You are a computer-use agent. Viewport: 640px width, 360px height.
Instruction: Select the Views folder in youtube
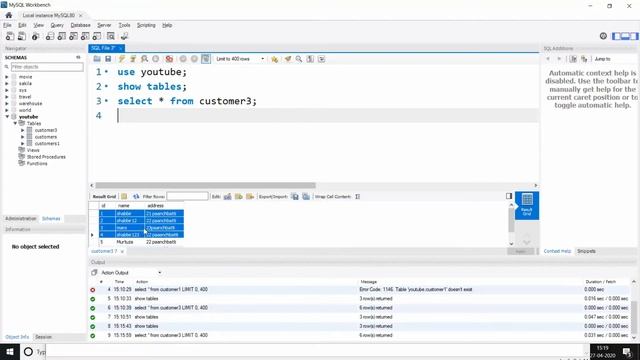pos(33,150)
